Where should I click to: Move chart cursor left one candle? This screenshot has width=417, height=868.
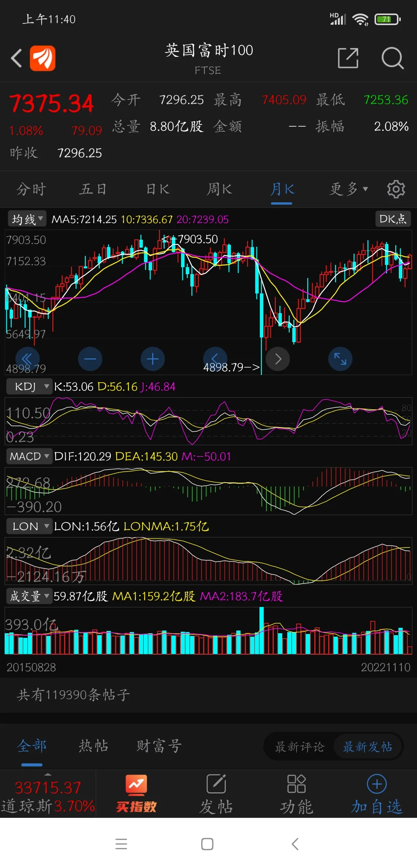[x=215, y=359]
